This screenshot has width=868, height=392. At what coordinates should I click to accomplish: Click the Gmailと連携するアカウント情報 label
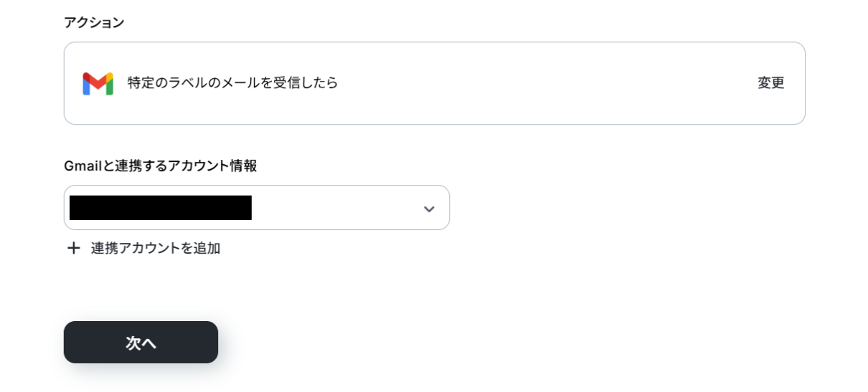point(161,166)
